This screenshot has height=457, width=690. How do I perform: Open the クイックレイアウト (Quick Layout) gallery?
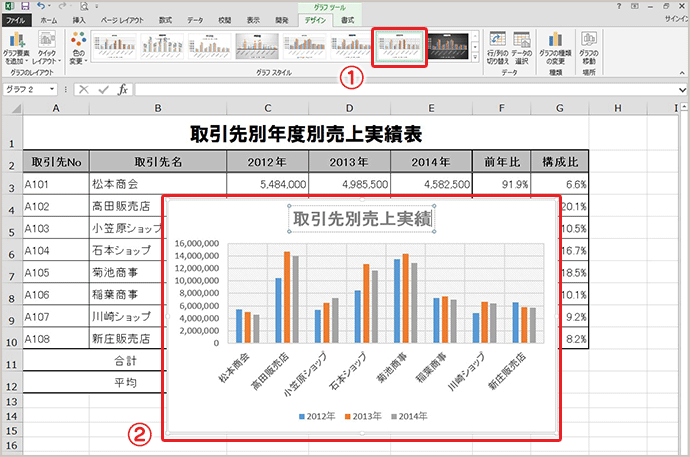click(x=46, y=47)
